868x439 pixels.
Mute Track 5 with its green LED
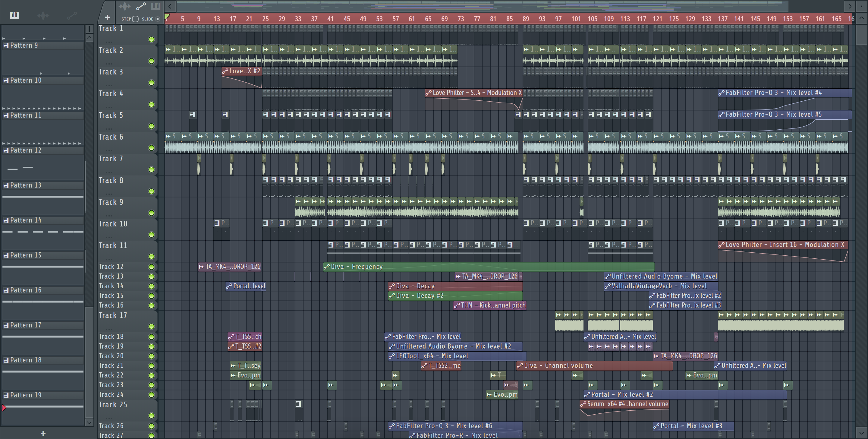(151, 126)
